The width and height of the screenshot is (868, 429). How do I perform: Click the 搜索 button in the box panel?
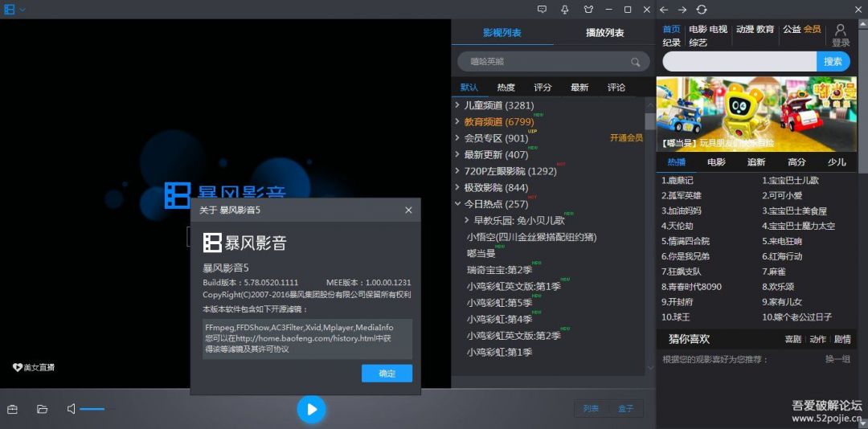tap(833, 61)
